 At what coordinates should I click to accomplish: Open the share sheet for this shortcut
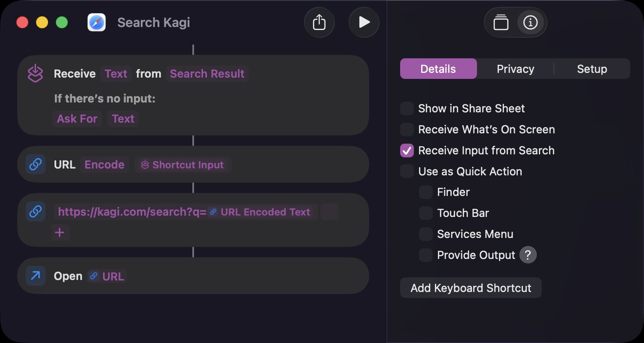click(319, 22)
